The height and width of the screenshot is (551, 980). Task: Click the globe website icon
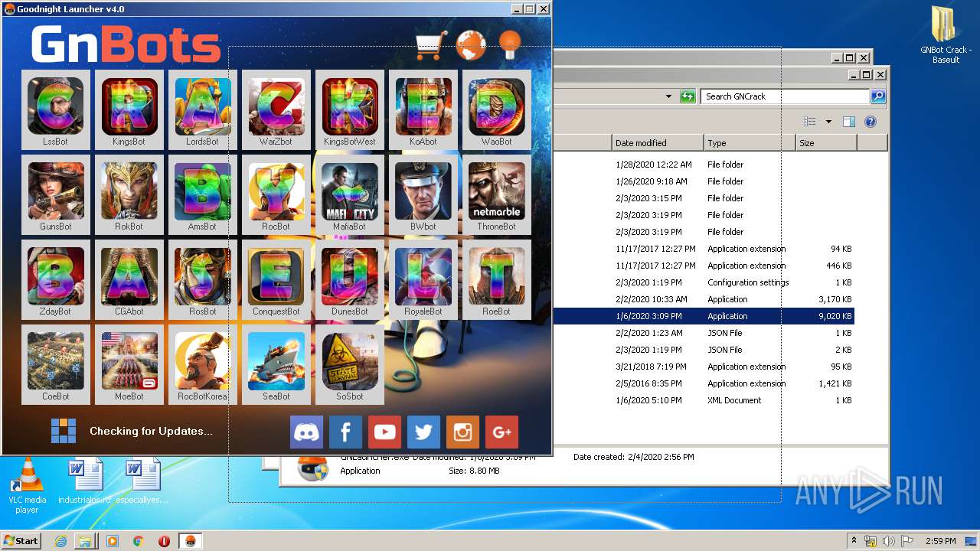coord(471,45)
